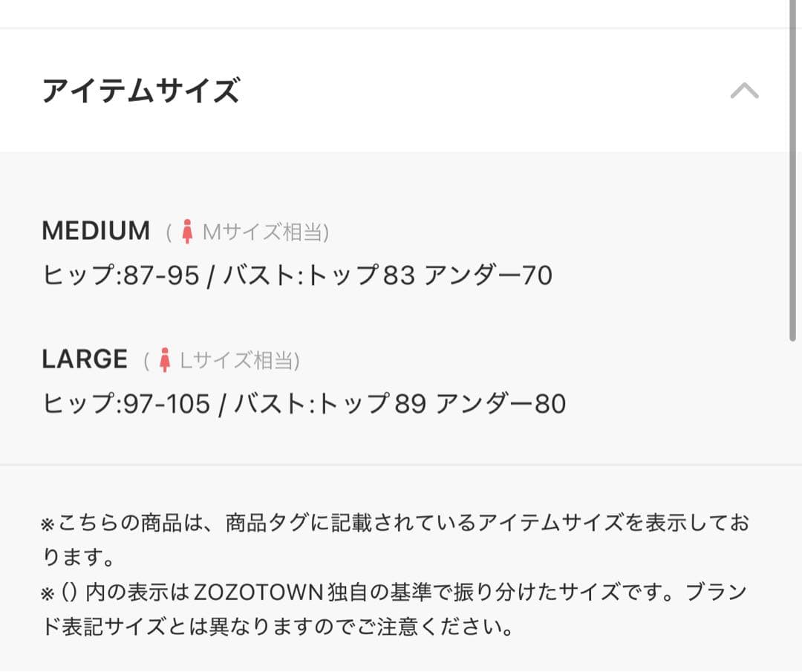
Task: Click the ZOZOTOWN word in the note
Action: (258, 593)
